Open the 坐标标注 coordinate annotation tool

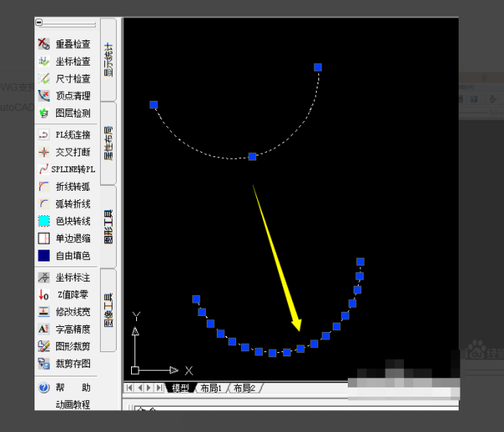pyautogui.click(x=45, y=277)
